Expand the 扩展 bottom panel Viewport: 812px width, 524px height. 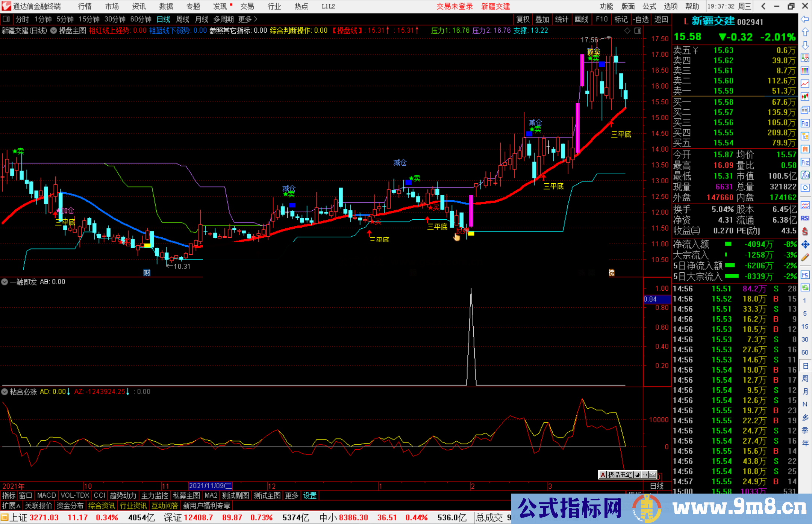coord(11,506)
